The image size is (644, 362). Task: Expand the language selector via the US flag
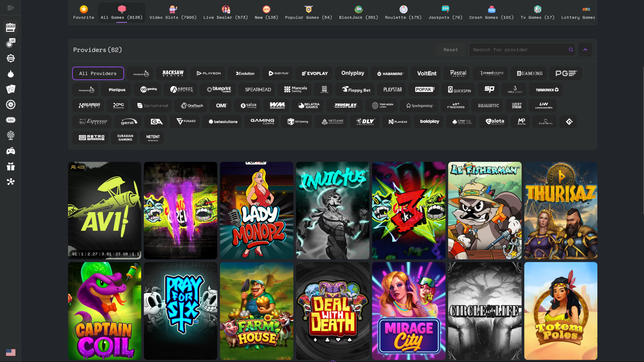[x=11, y=352]
